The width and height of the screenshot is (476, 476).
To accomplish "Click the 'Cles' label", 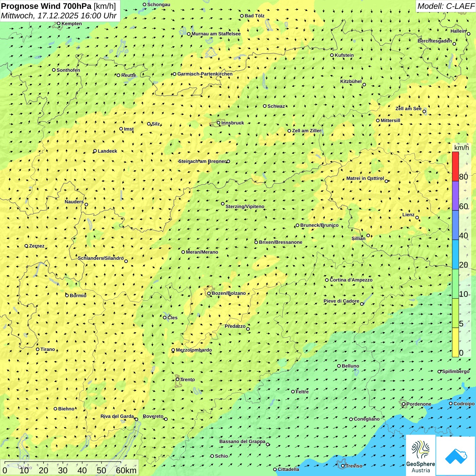I will 172,318.
